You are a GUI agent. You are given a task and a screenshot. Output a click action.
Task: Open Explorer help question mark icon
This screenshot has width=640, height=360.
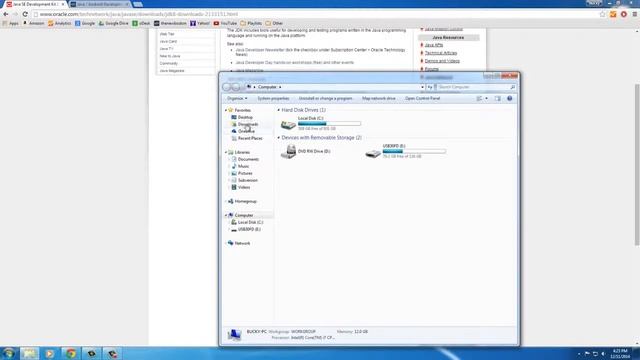[509, 98]
